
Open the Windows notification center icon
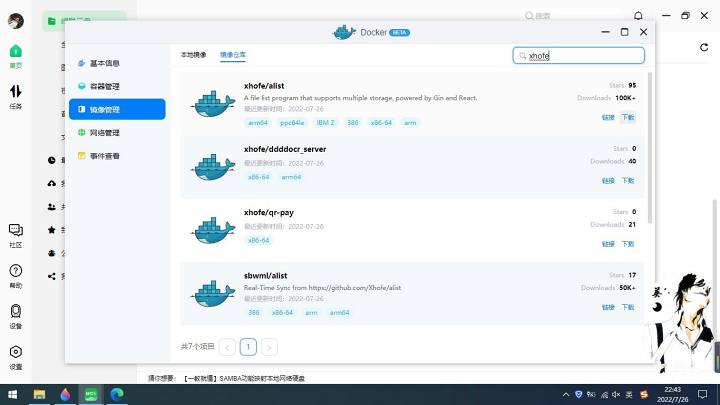703,394
